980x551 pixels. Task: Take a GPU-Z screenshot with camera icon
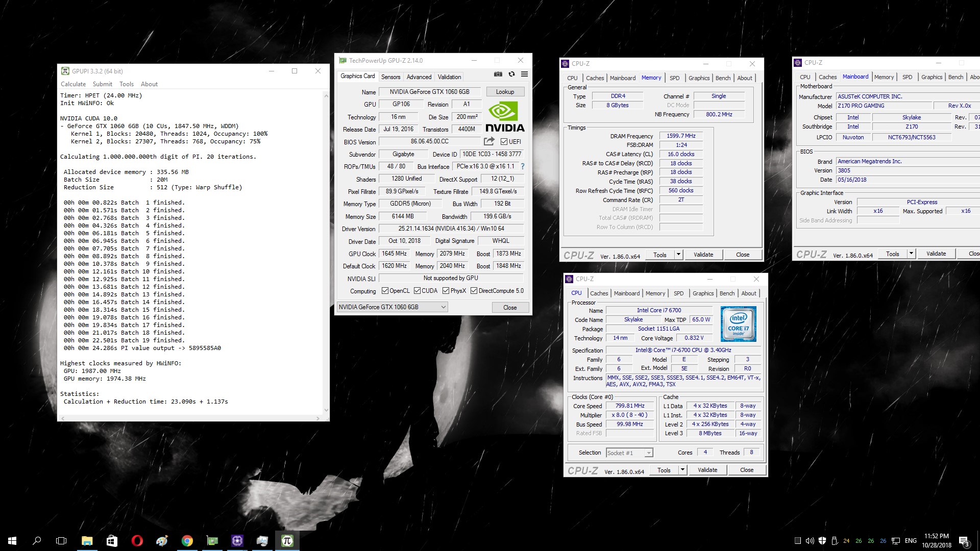coord(498,74)
